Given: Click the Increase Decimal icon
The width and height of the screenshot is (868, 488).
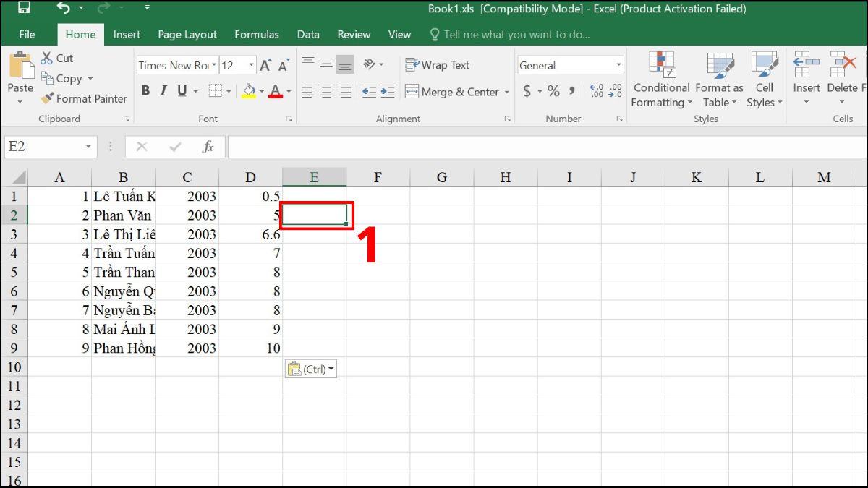Looking at the screenshot, I should [596, 91].
